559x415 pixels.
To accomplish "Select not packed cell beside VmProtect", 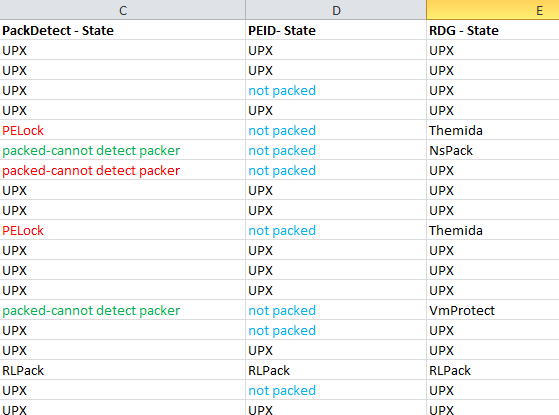I will pos(336,311).
